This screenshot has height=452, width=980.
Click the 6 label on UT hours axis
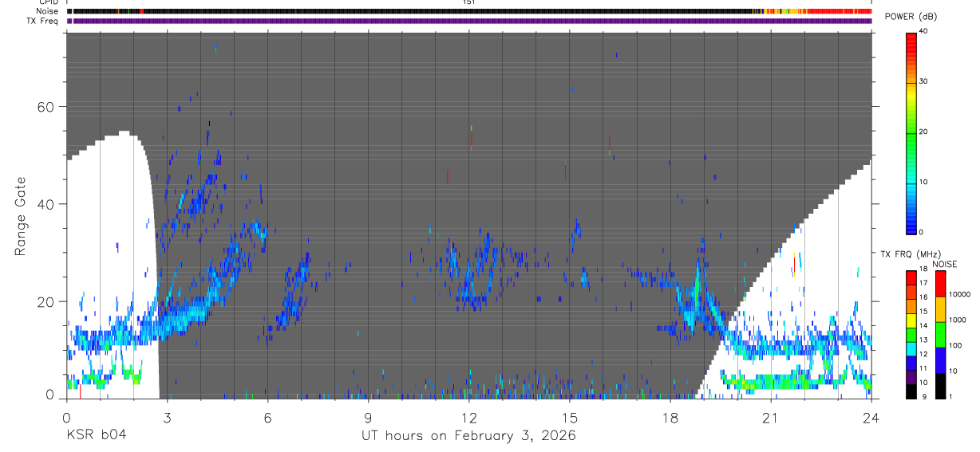(267, 417)
